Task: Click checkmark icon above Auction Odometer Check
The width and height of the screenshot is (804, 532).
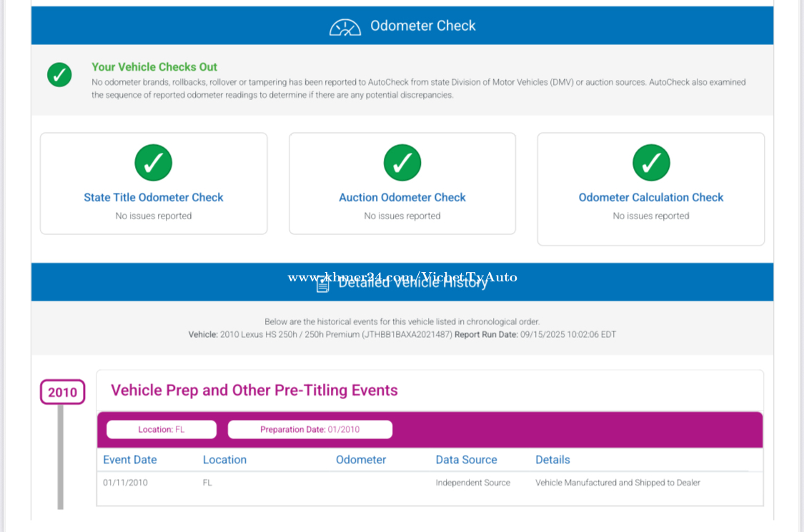Action: click(402, 163)
